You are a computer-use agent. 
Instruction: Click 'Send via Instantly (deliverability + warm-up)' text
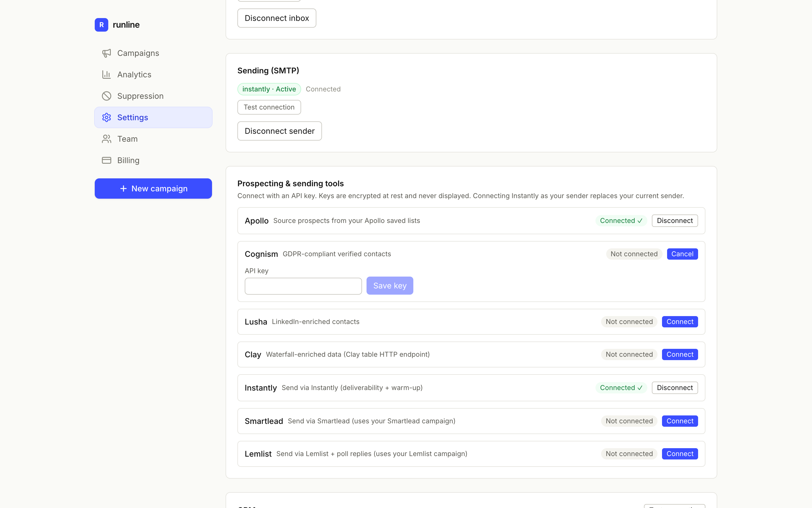(x=352, y=388)
